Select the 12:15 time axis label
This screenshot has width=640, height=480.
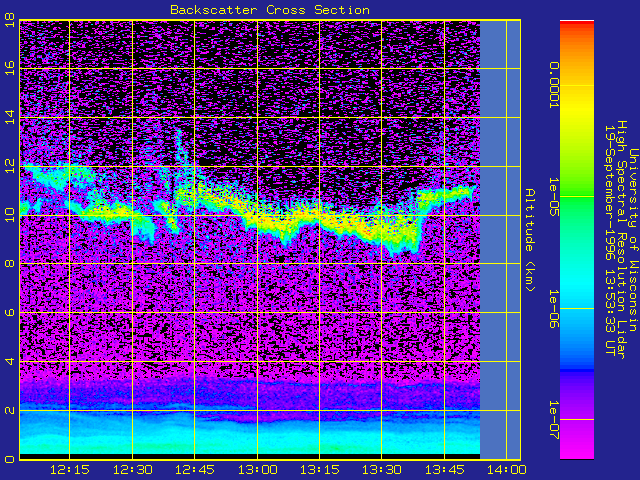click(x=70, y=470)
